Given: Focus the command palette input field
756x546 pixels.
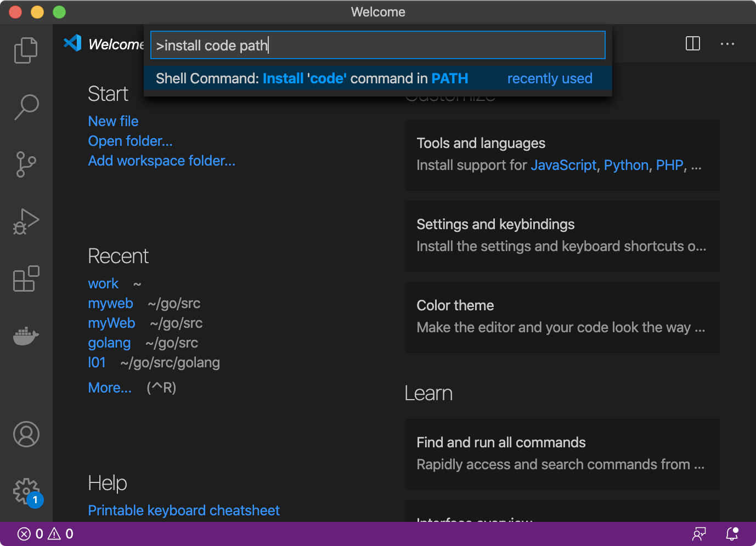Looking at the screenshot, I should pos(377,45).
